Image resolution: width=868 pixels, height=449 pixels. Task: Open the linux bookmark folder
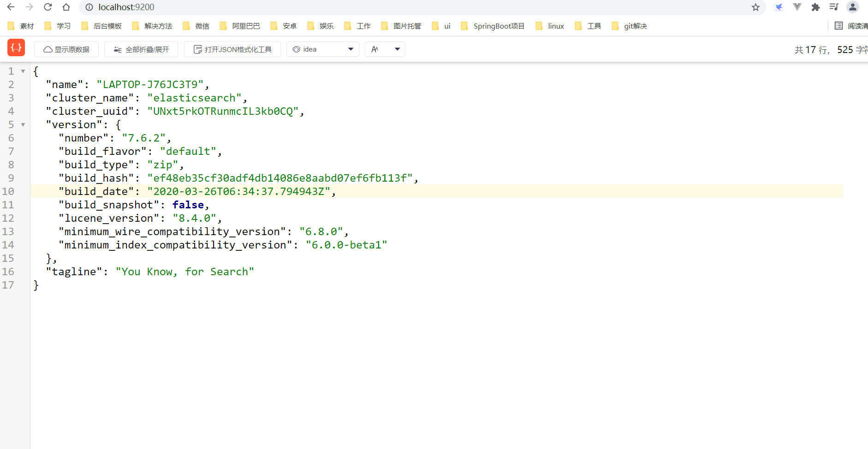[x=550, y=26]
